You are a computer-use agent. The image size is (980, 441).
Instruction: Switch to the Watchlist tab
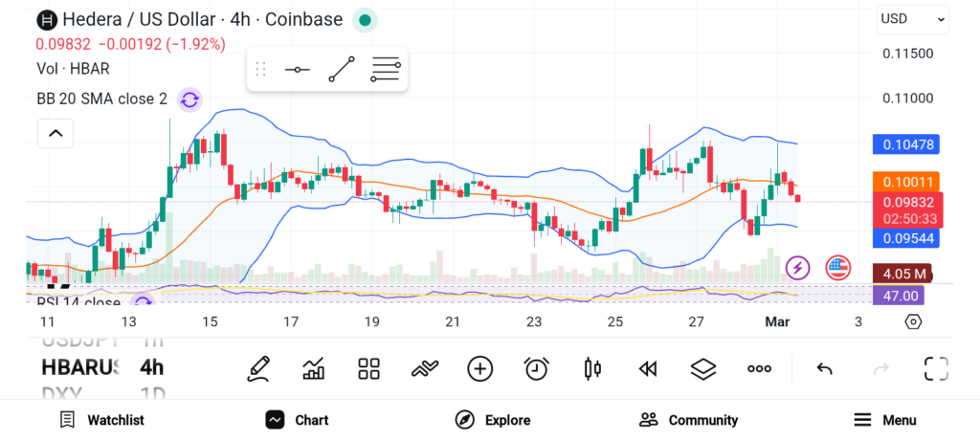pos(101,420)
